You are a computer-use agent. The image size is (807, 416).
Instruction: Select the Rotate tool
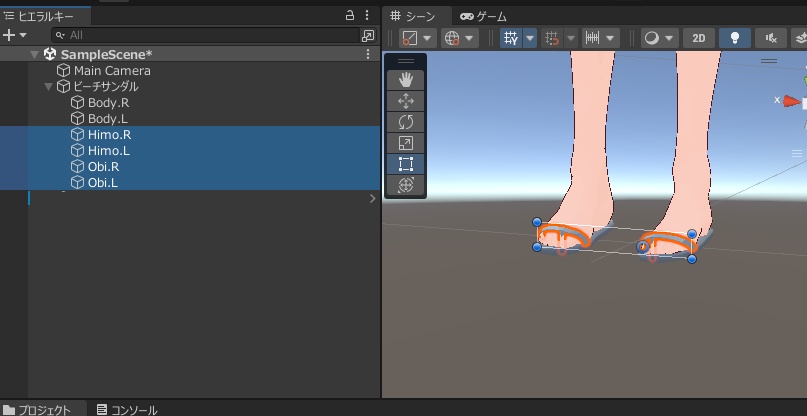(405, 122)
